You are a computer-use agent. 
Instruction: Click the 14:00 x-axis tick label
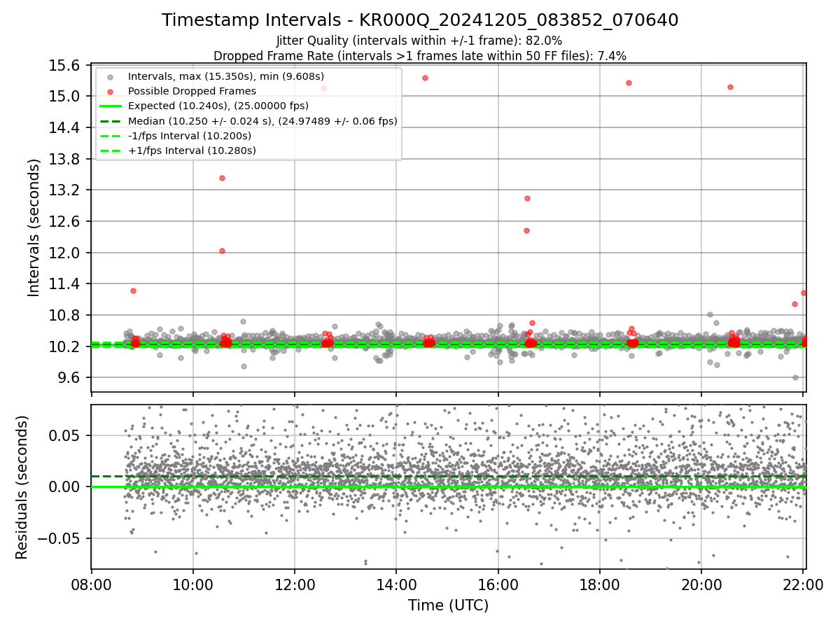pos(396,584)
